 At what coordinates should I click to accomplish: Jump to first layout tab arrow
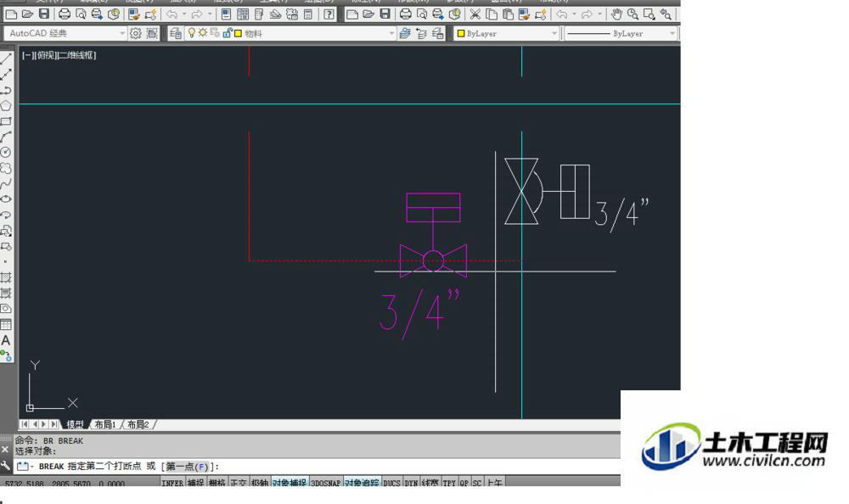tap(25, 424)
